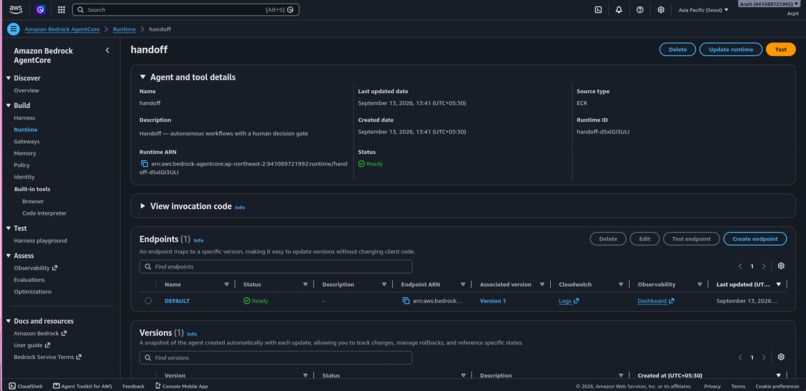Open Policy in the sidebar
The image size is (806, 391).
22,165
